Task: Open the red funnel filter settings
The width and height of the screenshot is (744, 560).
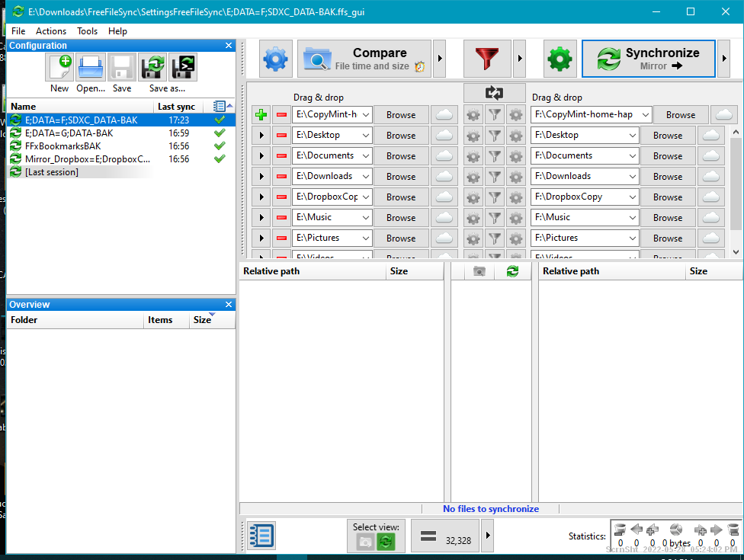Action: pyautogui.click(x=487, y=59)
